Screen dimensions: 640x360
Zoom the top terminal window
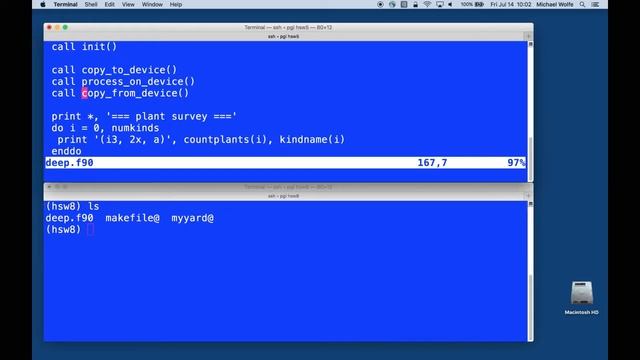[x=65, y=27]
